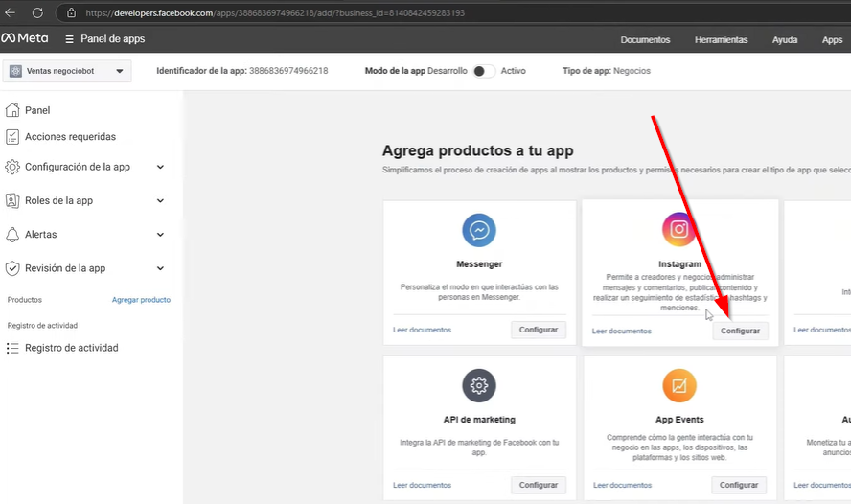
Task: Click the browser back arrow
Action: coord(10,12)
